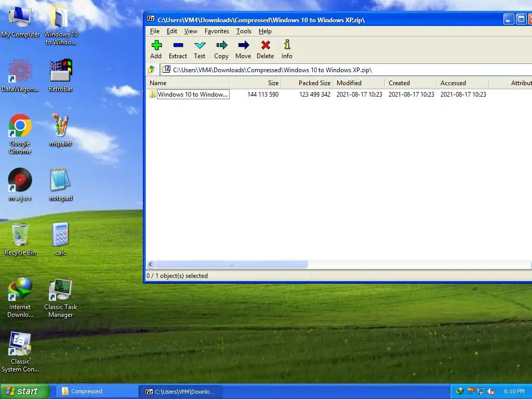The width and height of the screenshot is (532, 399).
Task: Switch to the Compressed taskbar window
Action: point(96,392)
